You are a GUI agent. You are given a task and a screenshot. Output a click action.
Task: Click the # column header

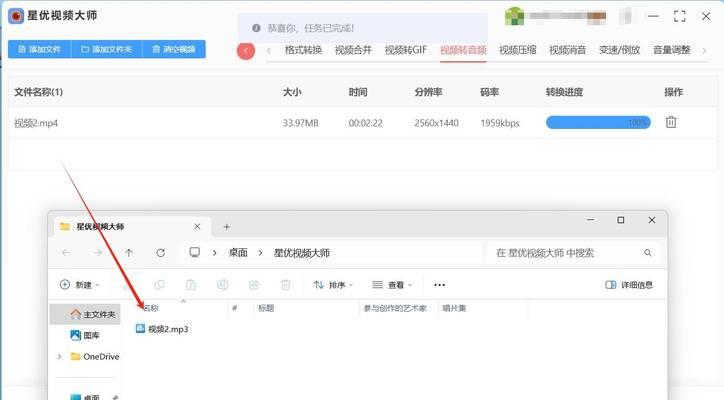tap(235, 308)
